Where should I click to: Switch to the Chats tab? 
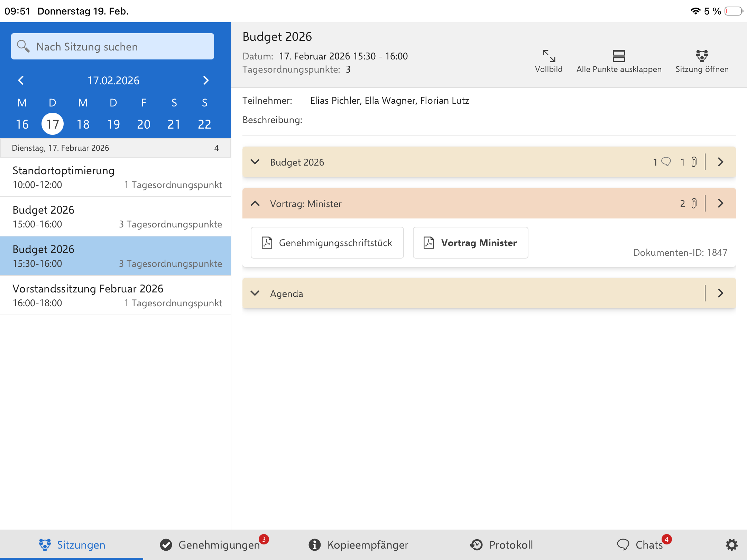pos(643,545)
